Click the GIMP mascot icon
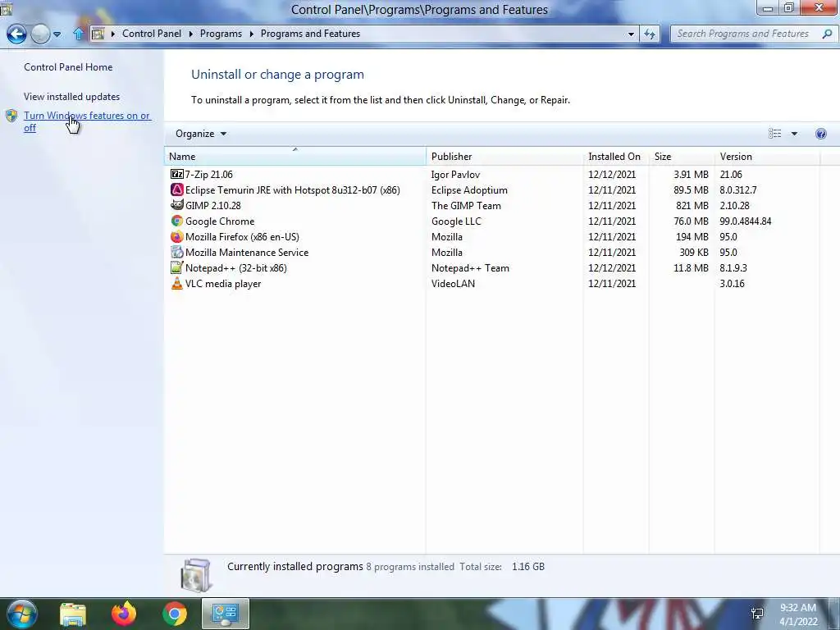Image resolution: width=840 pixels, height=630 pixels. pos(177,205)
